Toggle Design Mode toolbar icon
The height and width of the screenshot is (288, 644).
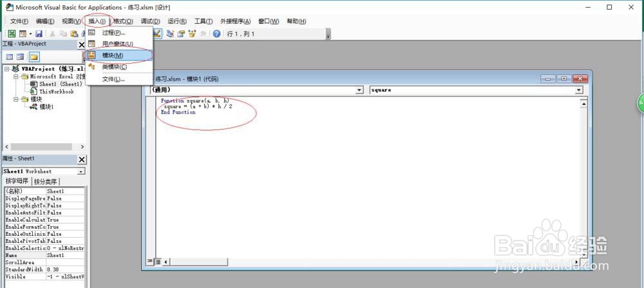pos(157,34)
